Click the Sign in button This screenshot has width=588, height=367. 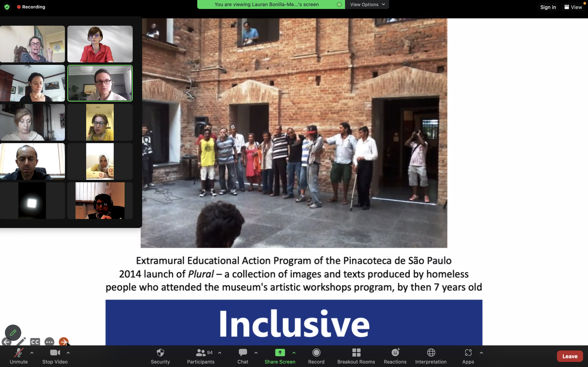[x=548, y=7]
